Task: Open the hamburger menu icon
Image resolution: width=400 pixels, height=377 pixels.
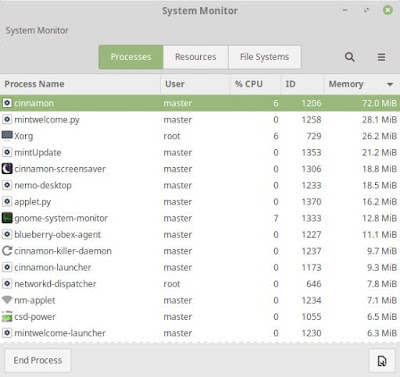Action: tap(381, 57)
